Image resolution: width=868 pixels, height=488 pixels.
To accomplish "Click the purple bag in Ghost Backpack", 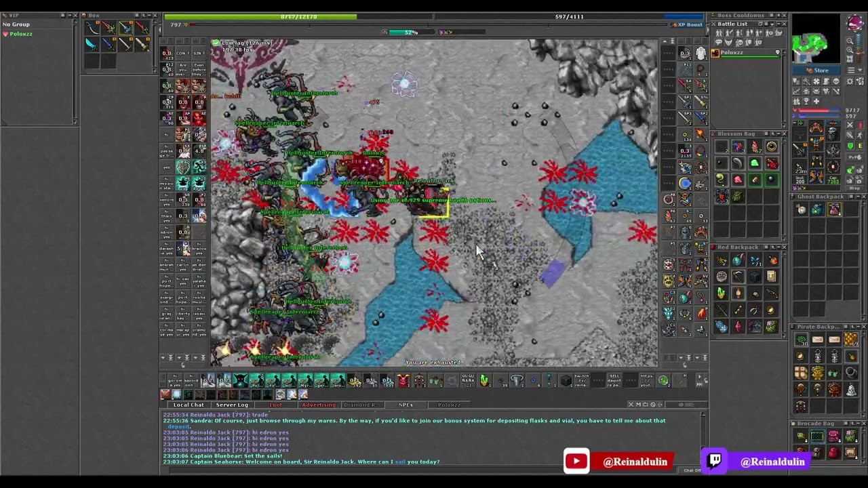I will pos(834,210).
